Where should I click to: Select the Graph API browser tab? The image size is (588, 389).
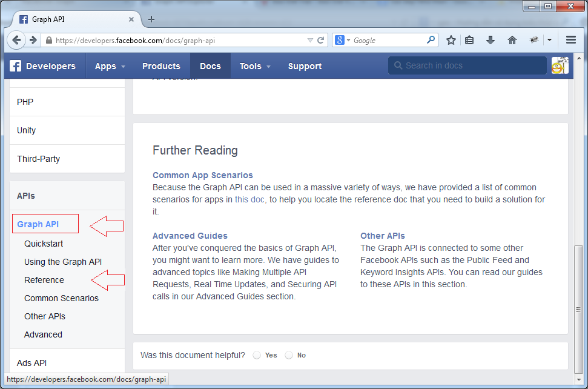click(x=76, y=19)
